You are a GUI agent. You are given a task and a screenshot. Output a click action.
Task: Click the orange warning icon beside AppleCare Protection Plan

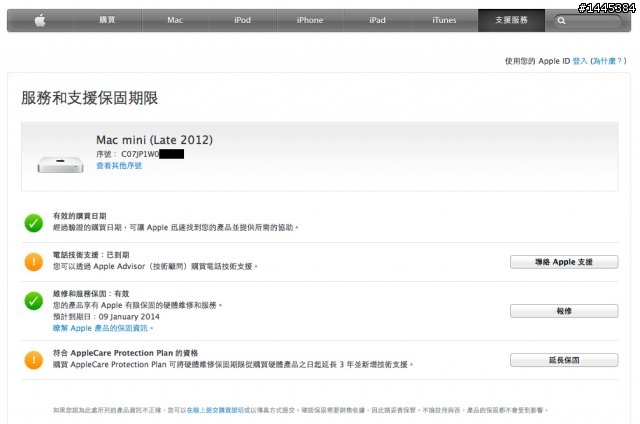pos(33,360)
